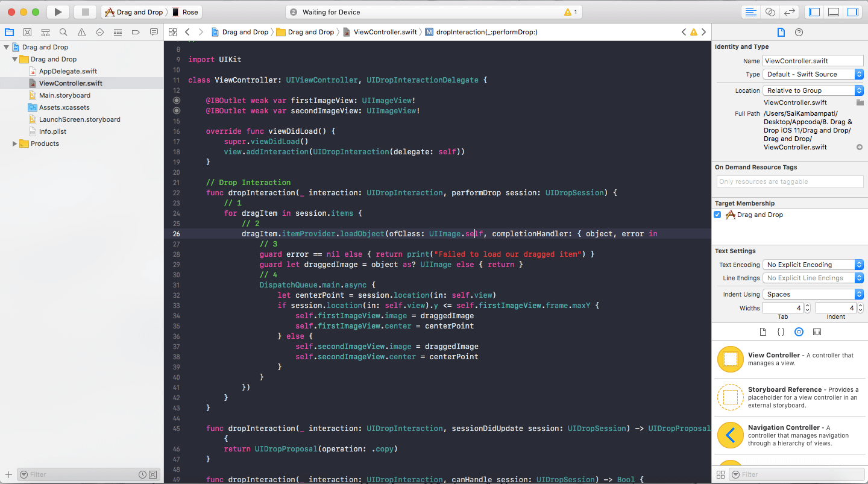Switch to the Assistant editor
The height and width of the screenshot is (484, 868).
coord(770,12)
